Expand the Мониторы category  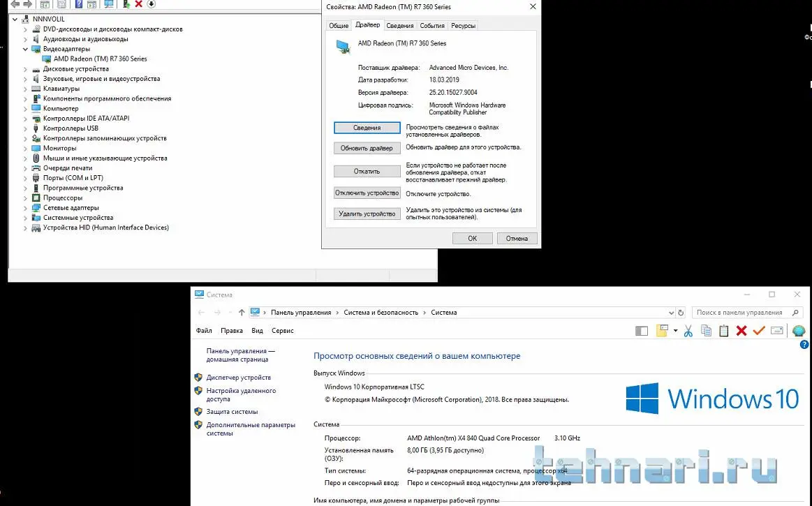pyautogui.click(x=25, y=148)
